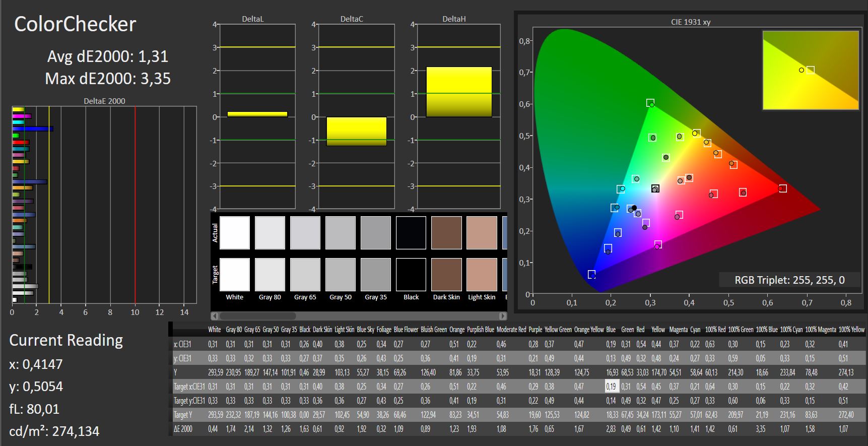
Task: Click the 'Target Y' row label
Action: tap(183, 415)
